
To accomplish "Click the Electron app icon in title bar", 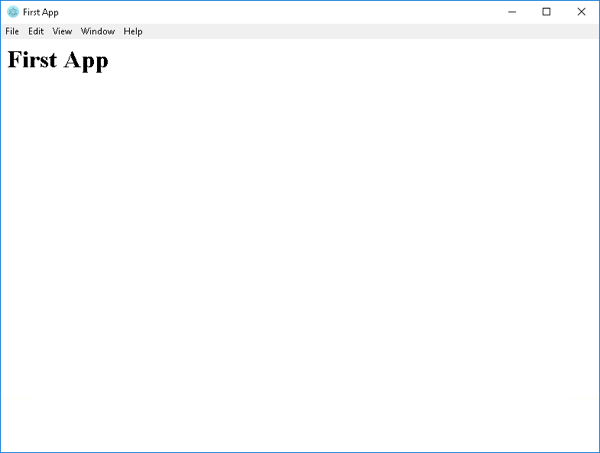I will click(x=13, y=12).
